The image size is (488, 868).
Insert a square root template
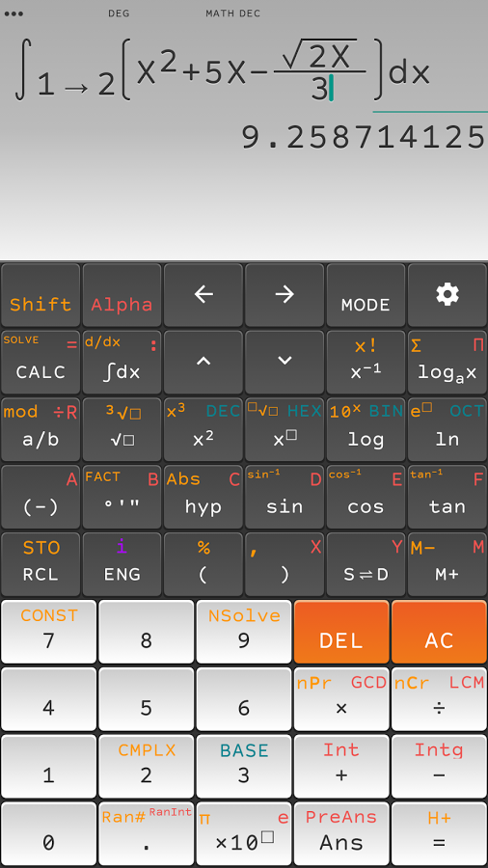point(122,429)
